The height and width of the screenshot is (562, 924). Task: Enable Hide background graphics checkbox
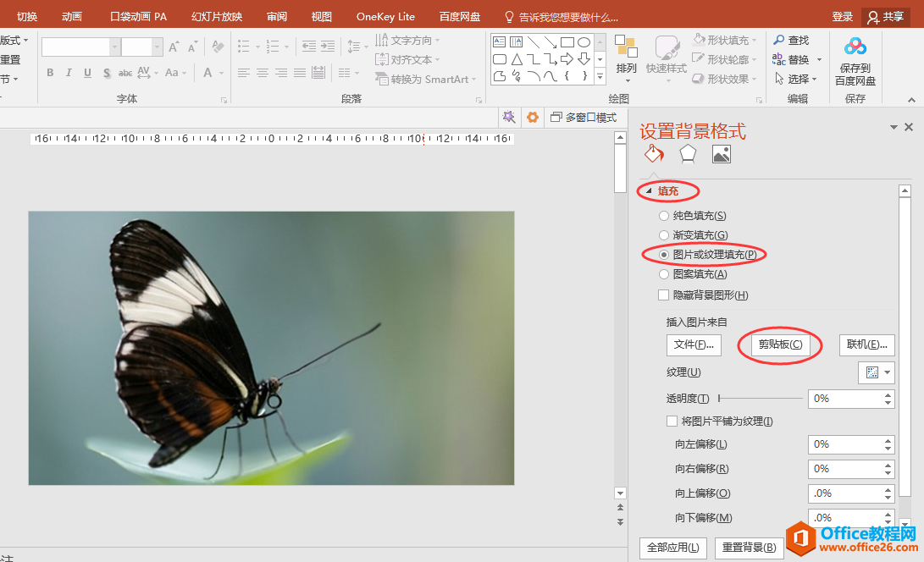tap(664, 295)
